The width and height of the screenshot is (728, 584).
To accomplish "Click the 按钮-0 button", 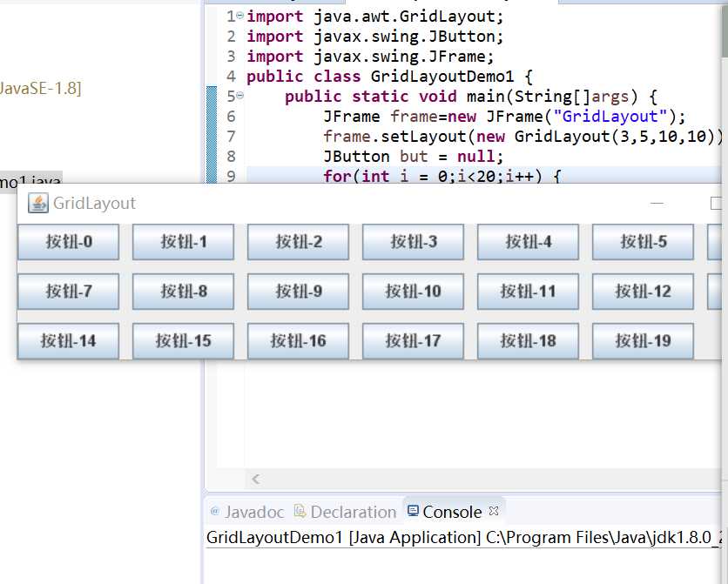I will point(68,242).
